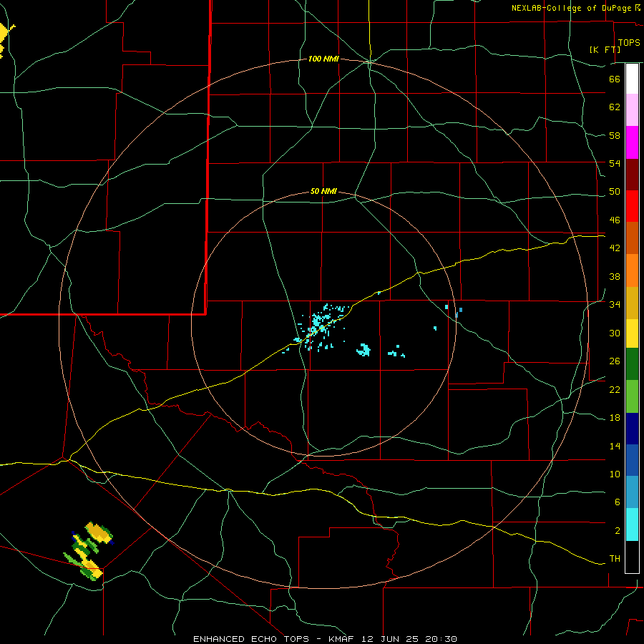The image size is (644, 644).
Task: Select the black TH legend swatch
Action: [632, 557]
